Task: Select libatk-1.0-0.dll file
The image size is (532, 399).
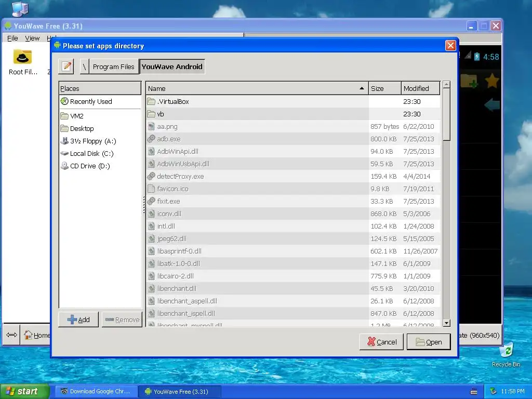Action: point(294,263)
